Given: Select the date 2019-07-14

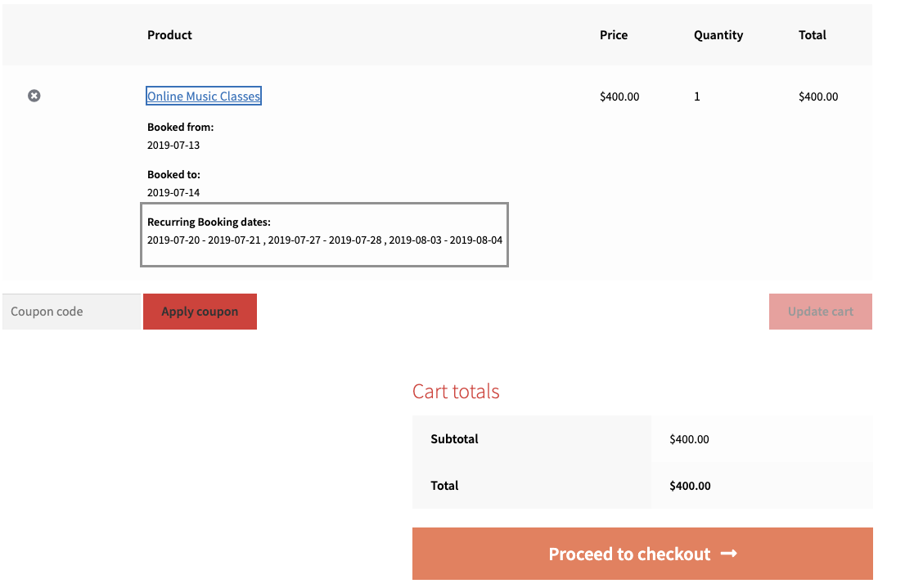Looking at the screenshot, I should [173, 192].
